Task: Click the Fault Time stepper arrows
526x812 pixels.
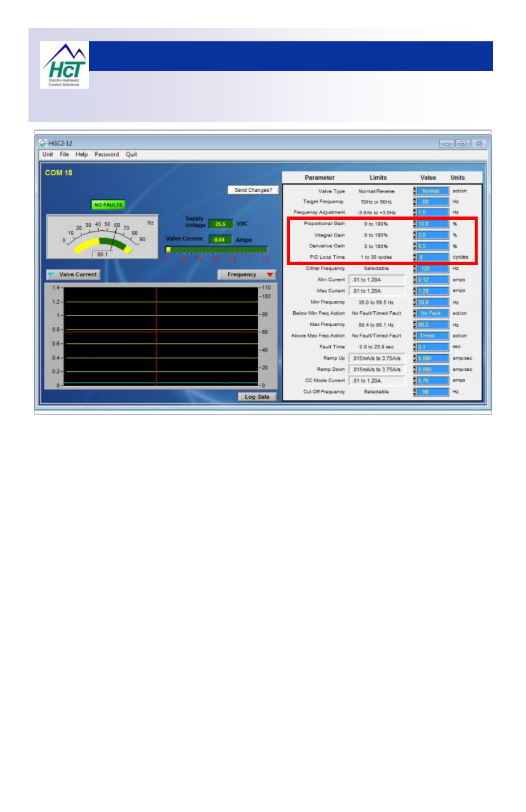Action: coord(415,347)
